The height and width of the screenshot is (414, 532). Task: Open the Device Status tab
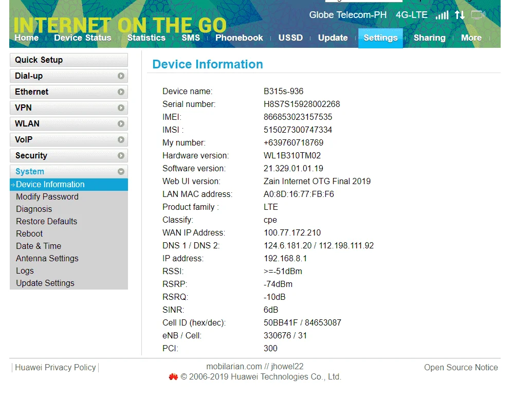pyautogui.click(x=82, y=38)
